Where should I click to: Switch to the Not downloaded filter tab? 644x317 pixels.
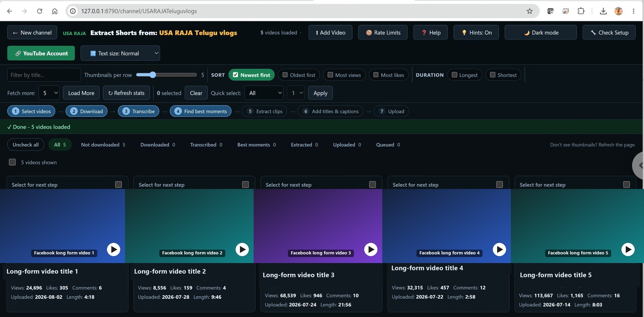tap(103, 145)
